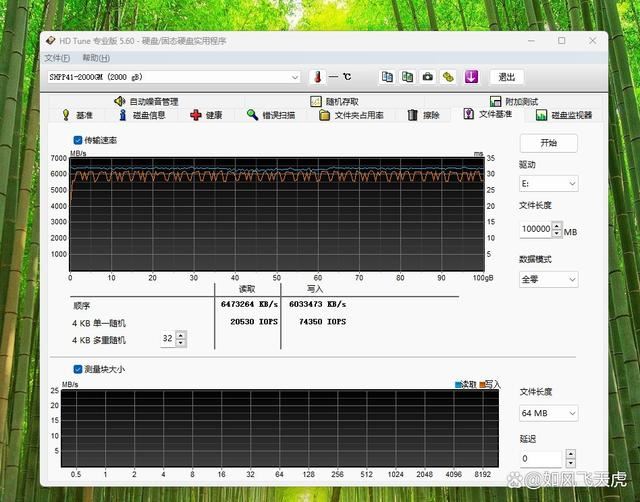Screen dimensions: 640x502
Task: Switch to the 附加测试 tab
Action: tap(514, 101)
